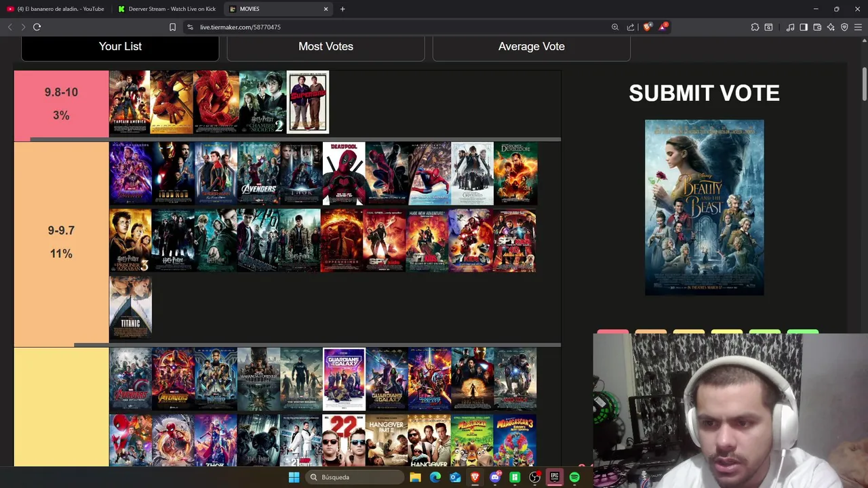Select the Deadpool poster
868x488 pixels.
pyautogui.click(x=344, y=174)
